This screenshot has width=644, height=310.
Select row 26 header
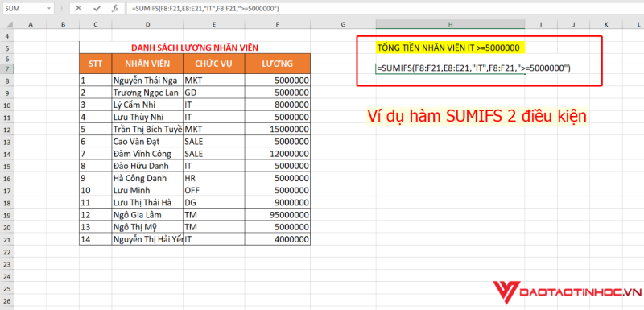coord(7,300)
